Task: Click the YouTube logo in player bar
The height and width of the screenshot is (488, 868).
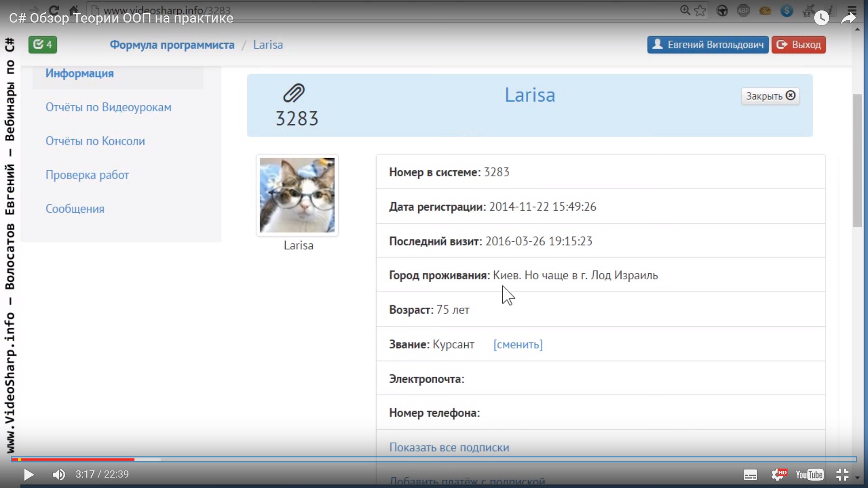Action: pos(809,475)
